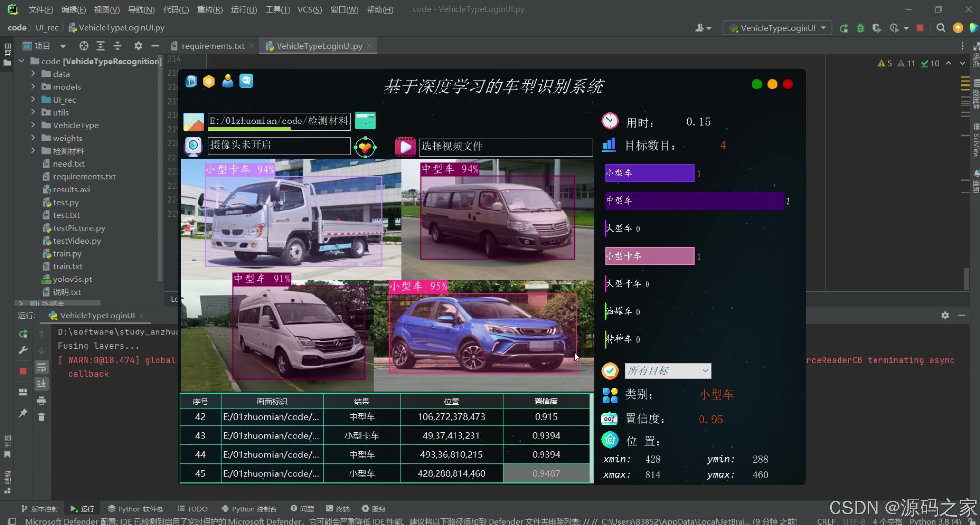
Task: Open the image file picker icon
Action: [193, 121]
